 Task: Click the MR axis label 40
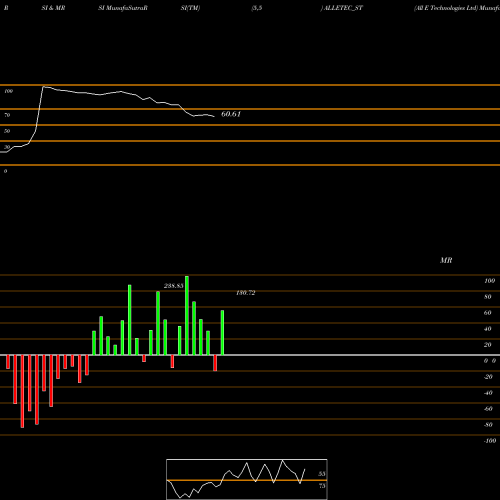[488, 329]
